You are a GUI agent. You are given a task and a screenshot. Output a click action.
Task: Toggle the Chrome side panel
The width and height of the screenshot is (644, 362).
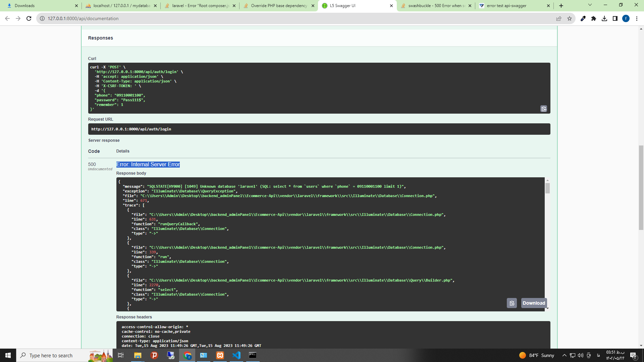point(615,18)
